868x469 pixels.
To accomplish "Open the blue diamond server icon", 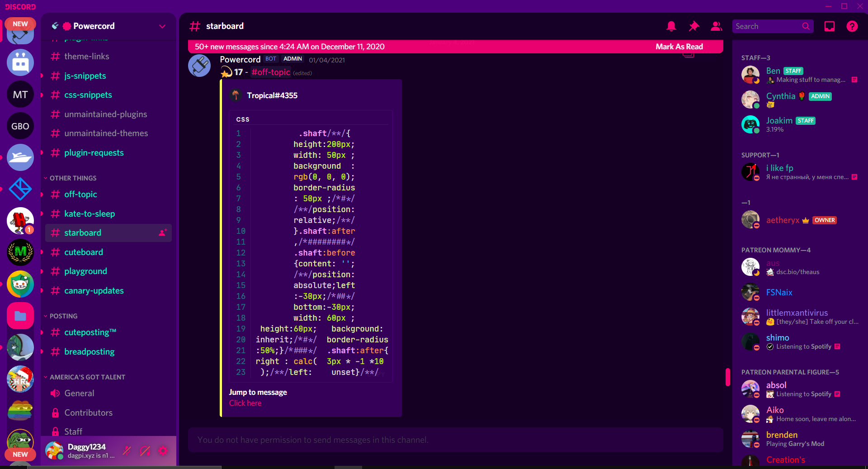I will click(x=20, y=189).
